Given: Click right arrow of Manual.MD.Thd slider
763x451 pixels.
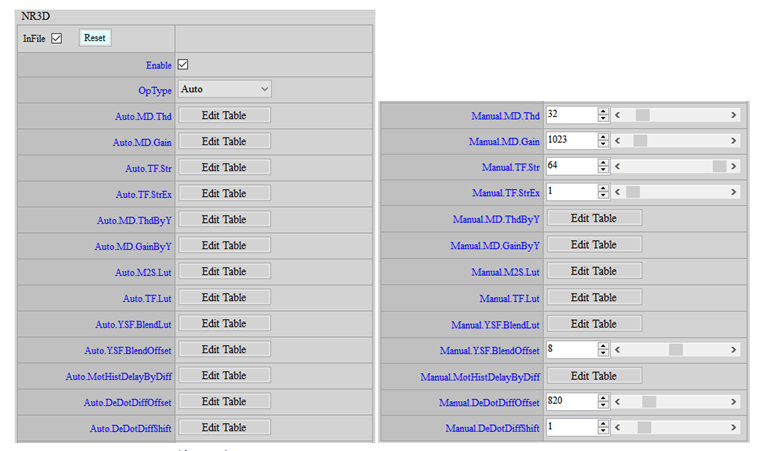Looking at the screenshot, I should [734, 114].
